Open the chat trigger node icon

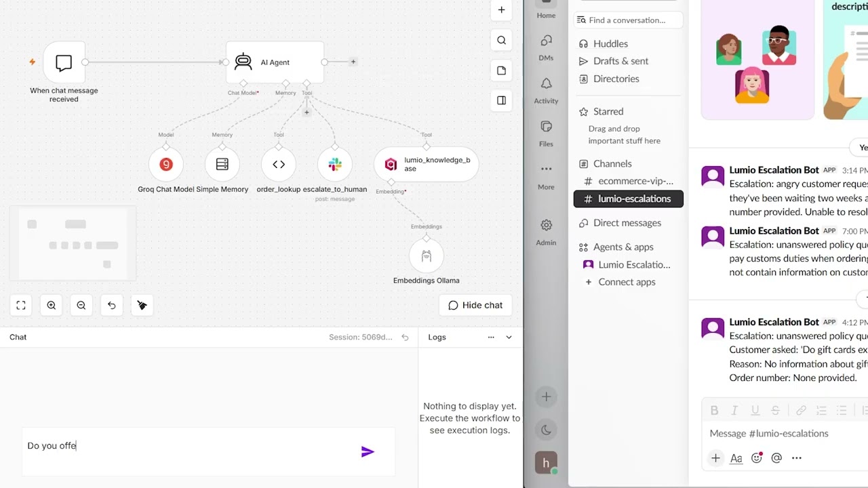pos(64,62)
